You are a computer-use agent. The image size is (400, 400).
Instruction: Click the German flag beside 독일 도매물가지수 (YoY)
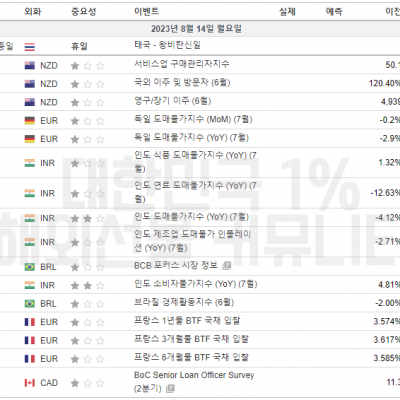30,139
